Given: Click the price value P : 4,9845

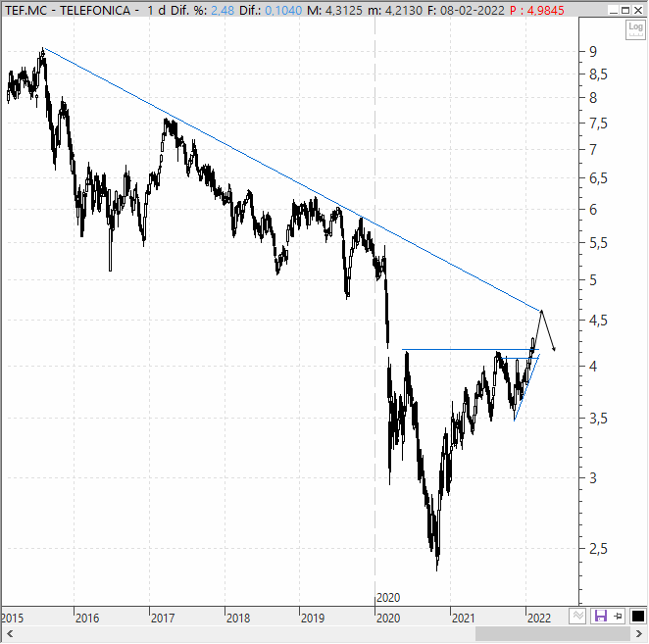Looking at the screenshot, I should [x=537, y=10].
